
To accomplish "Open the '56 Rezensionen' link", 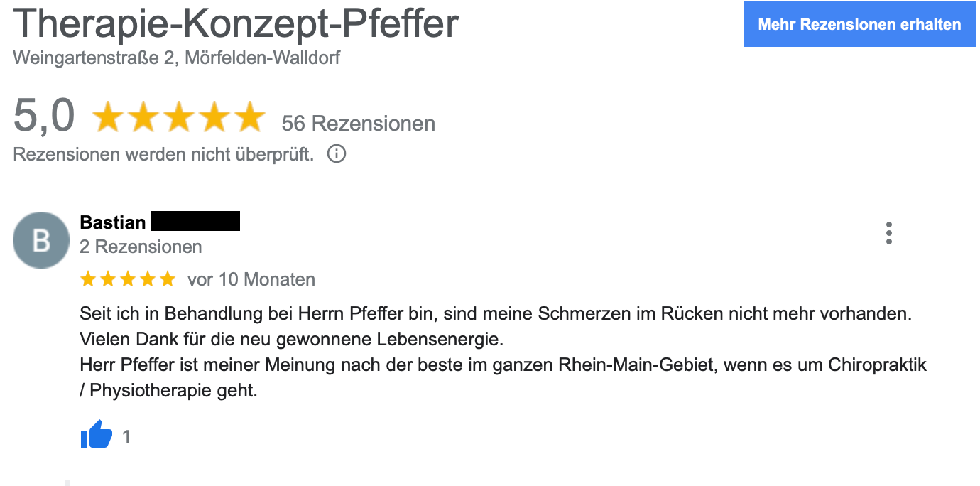I will (x=358, y=124).
